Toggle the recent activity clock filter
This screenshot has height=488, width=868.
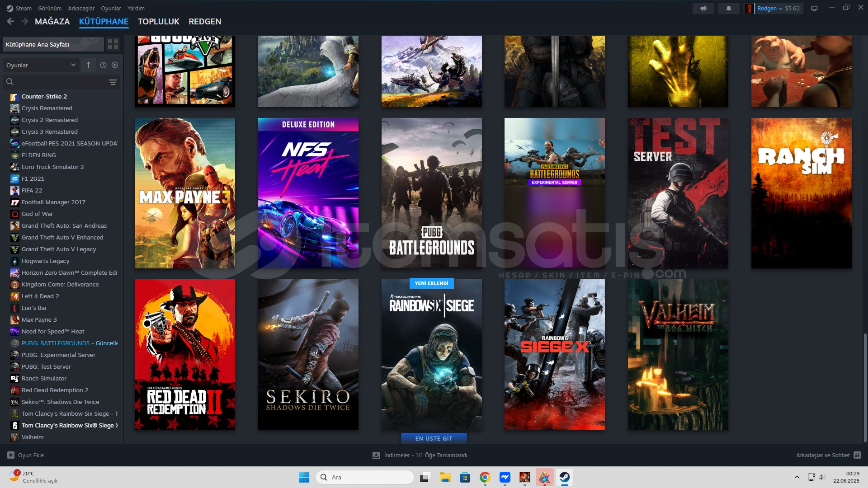pos(103,65)
